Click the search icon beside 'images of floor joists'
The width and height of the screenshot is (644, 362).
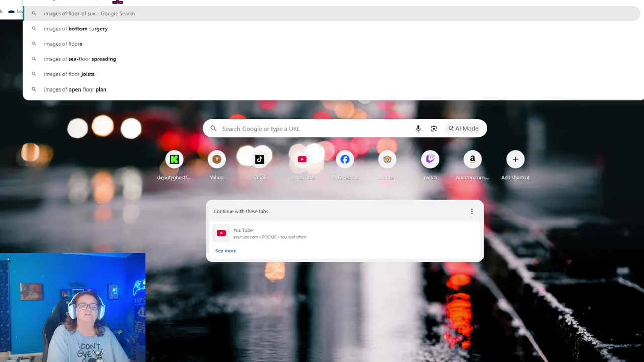click(34, 74)
